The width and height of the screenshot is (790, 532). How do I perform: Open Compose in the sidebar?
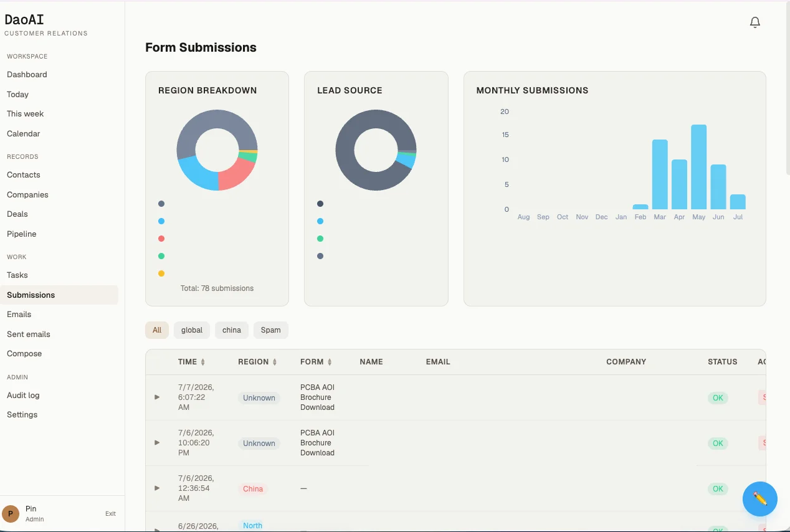24,353
